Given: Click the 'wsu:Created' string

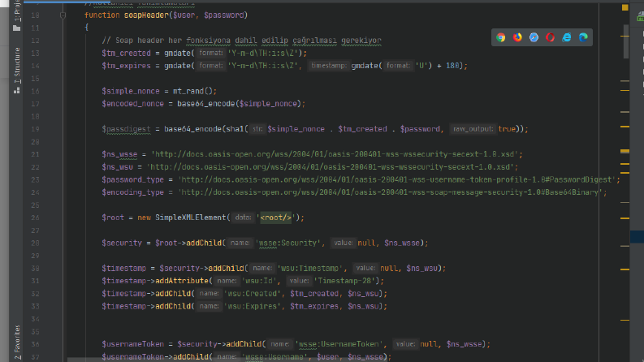Looking at the screenshot, I should [x=253, y=294].
